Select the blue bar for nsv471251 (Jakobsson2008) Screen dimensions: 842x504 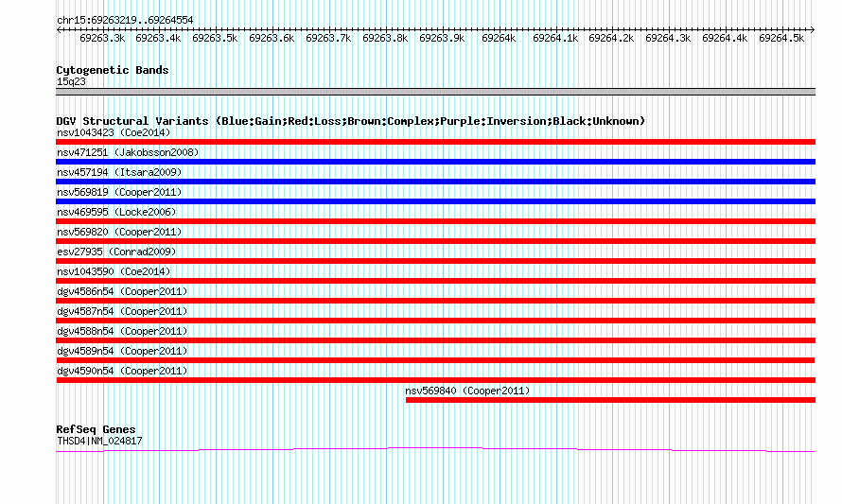click(435, 162)
